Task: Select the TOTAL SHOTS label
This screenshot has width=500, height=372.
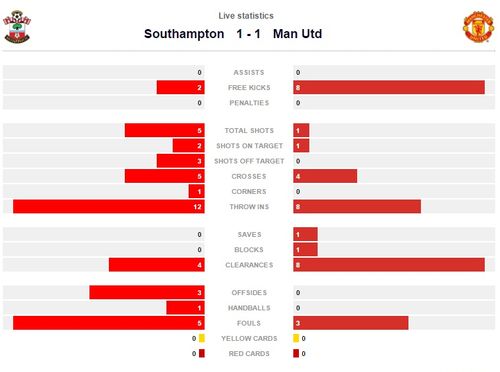Action: pos(249,130)
